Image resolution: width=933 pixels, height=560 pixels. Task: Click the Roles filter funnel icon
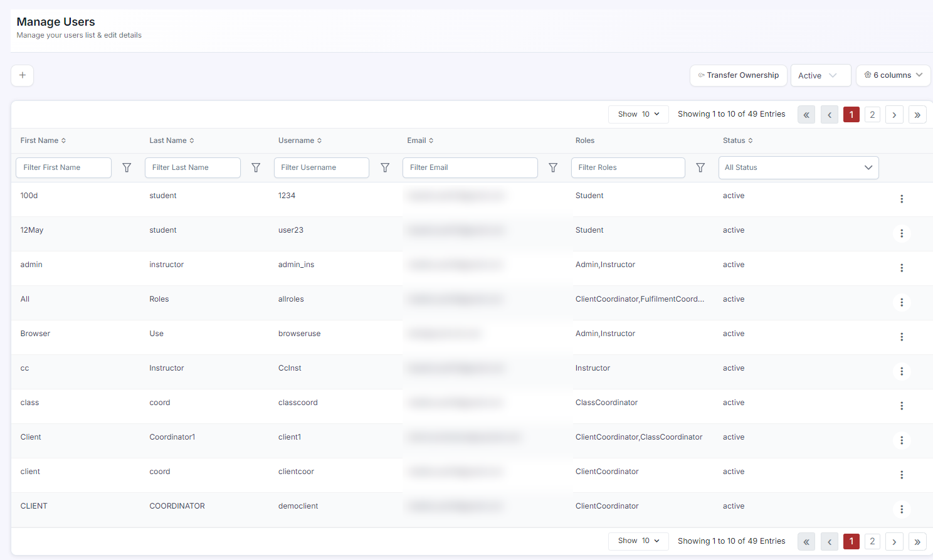click(x=700, y=167)
